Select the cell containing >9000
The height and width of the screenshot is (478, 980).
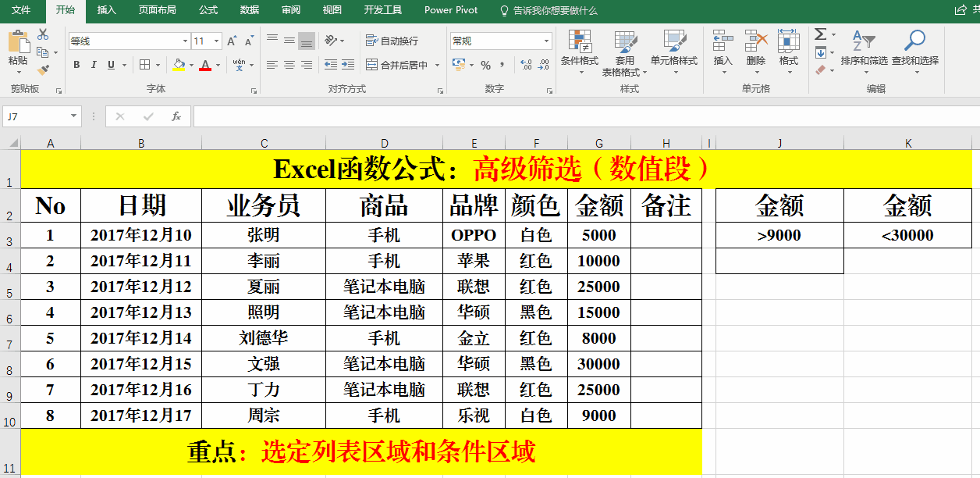coord(779,235)
